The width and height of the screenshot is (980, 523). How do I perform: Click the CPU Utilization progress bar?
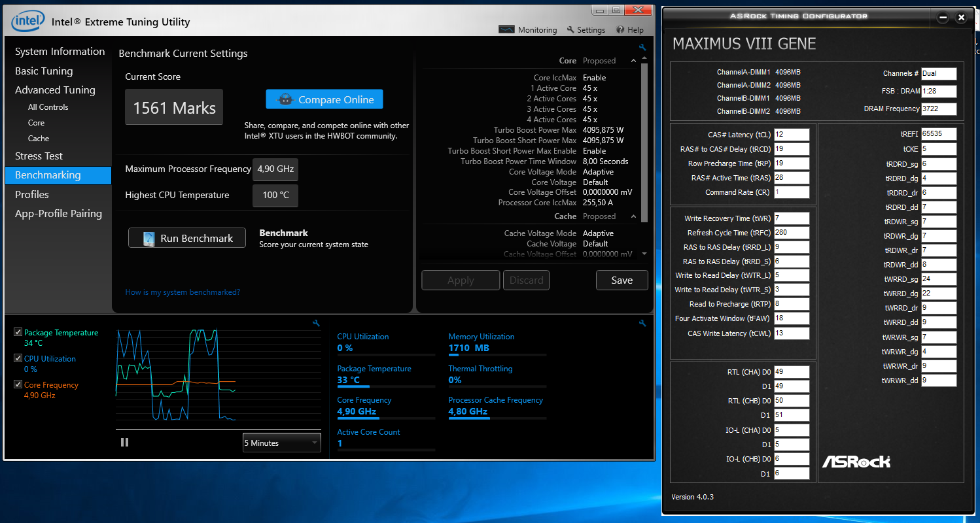coord(386,355)
